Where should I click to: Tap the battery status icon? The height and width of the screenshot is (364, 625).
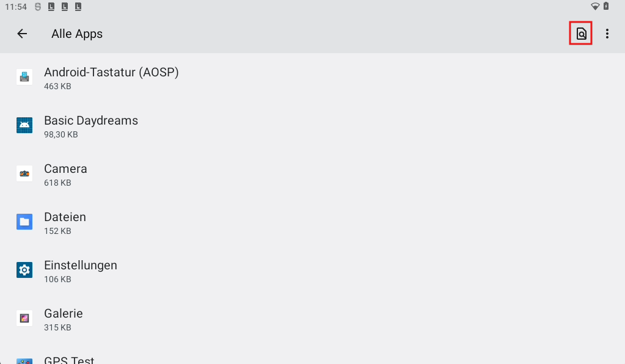pos(606,7)
